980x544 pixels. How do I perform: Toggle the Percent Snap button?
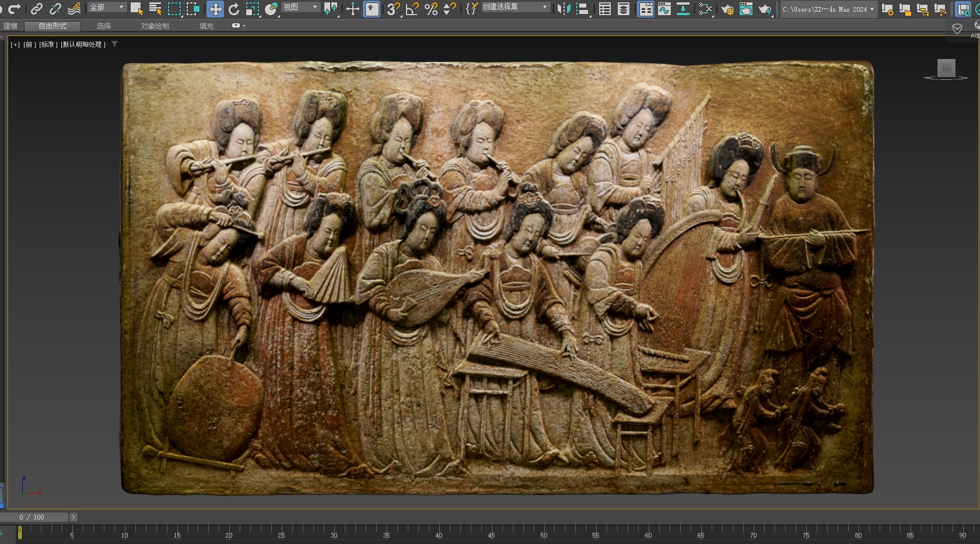[x=431, y=9]
